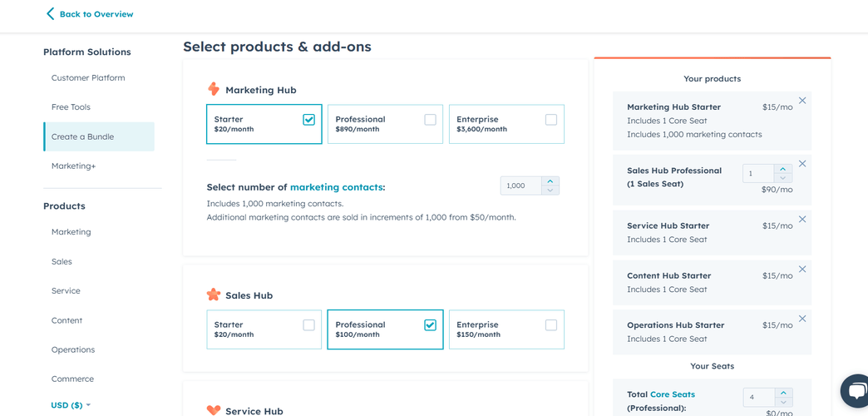Go to Marketing product page
868x416 pixels.
click(71, 232)
